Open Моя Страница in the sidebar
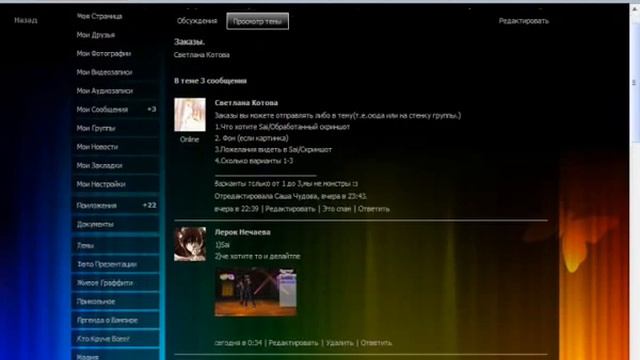Viewport: 640px width, 360px height. tap(99, 16)
